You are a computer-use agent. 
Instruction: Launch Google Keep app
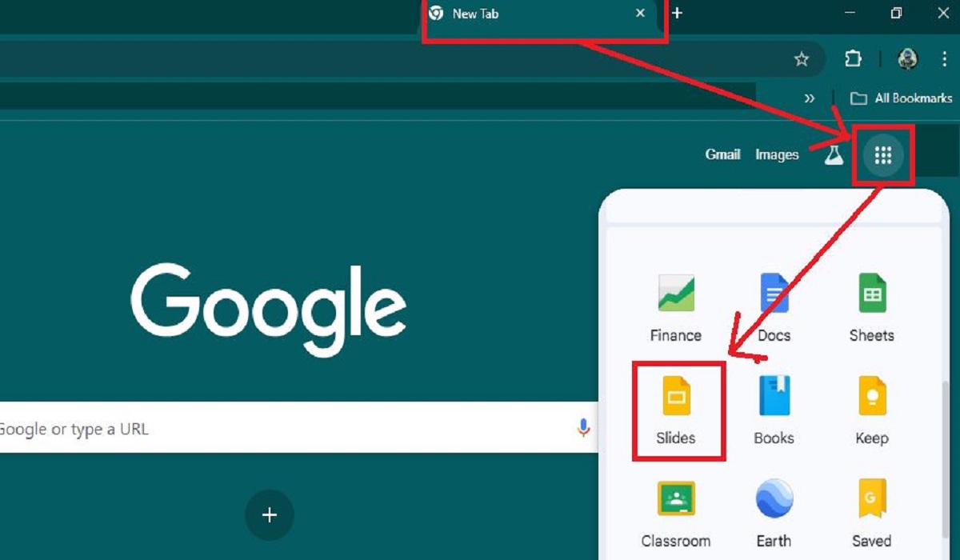871,410
